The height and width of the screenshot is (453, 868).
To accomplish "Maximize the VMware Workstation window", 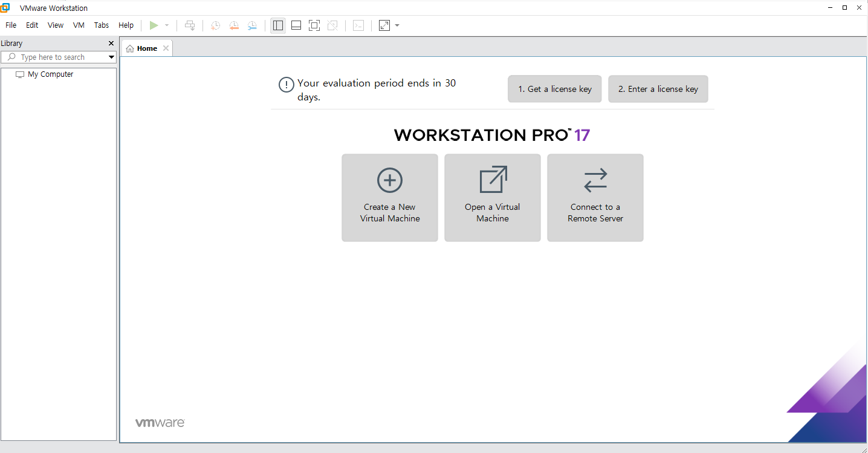I will click(845, 8).
